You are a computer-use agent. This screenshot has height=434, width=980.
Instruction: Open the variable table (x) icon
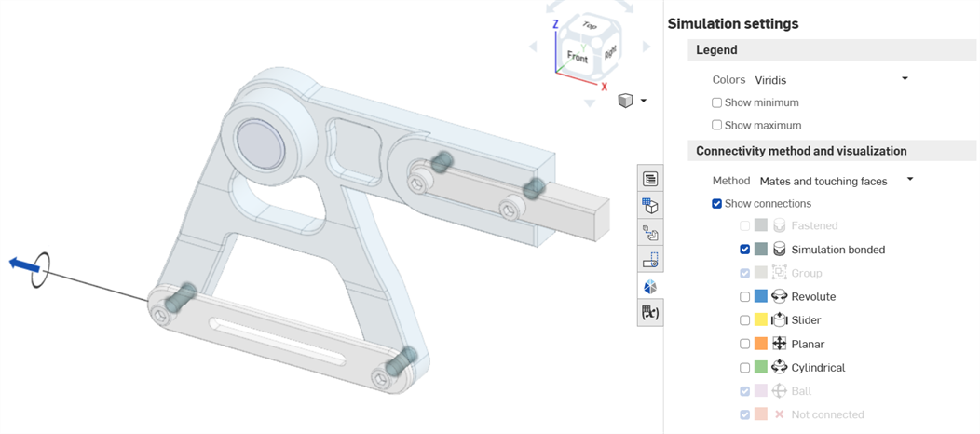650,313
